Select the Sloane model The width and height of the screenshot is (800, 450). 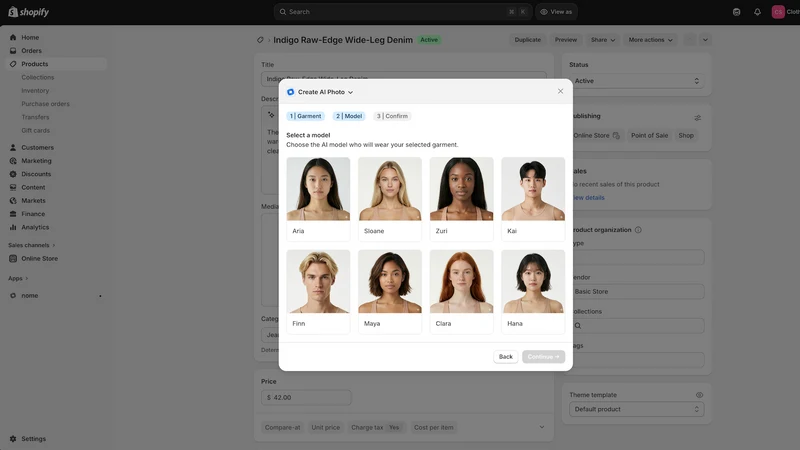coord(390,199)
